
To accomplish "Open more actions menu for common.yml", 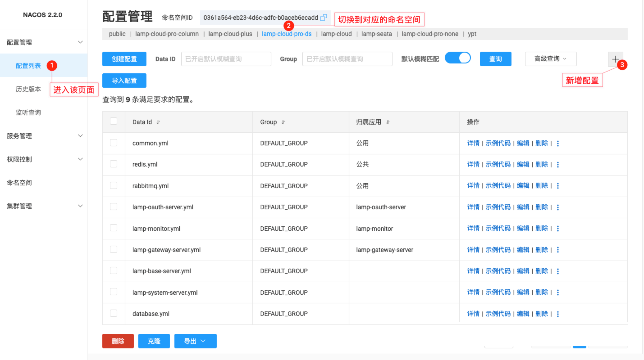I will tap(558, 143).
